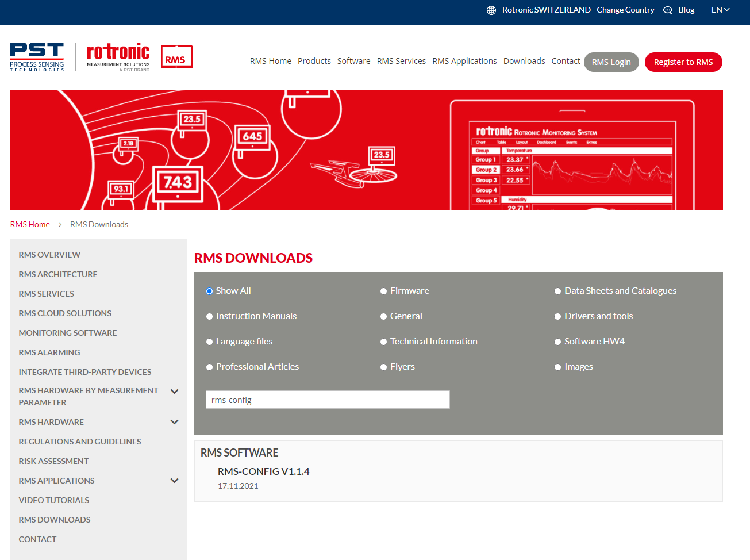Open the RMS-CONFIG V1.1.4 download entry
This screenshot has width=750, height=560.
point(263,471)
